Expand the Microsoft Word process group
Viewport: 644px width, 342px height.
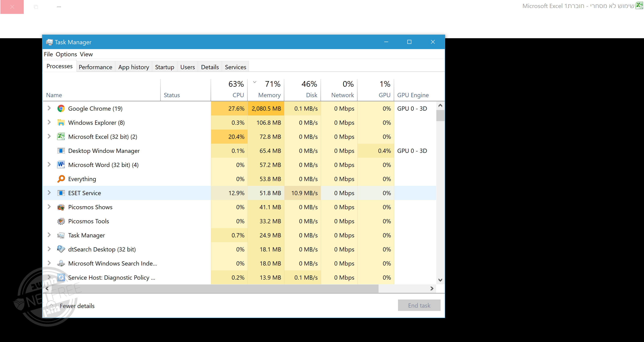pyautogui.click(x=49, y=165)
